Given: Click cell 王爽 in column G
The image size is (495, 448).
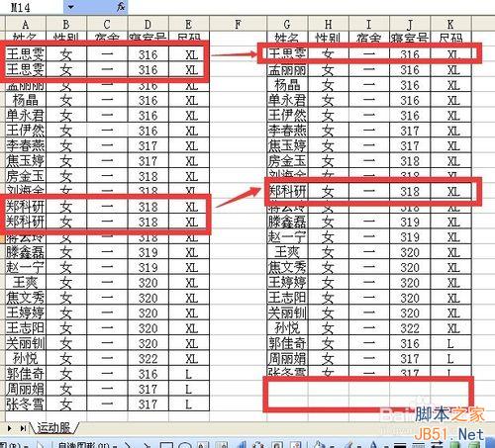Looking at the screenshot, I should click(x=287, y=252).
